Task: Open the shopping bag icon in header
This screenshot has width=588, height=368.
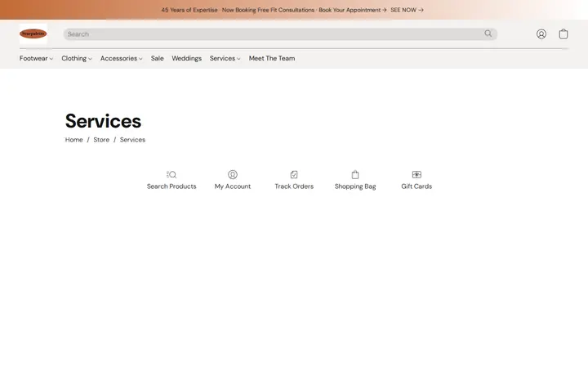Action: pyautogui.click(x=563, y=34)
